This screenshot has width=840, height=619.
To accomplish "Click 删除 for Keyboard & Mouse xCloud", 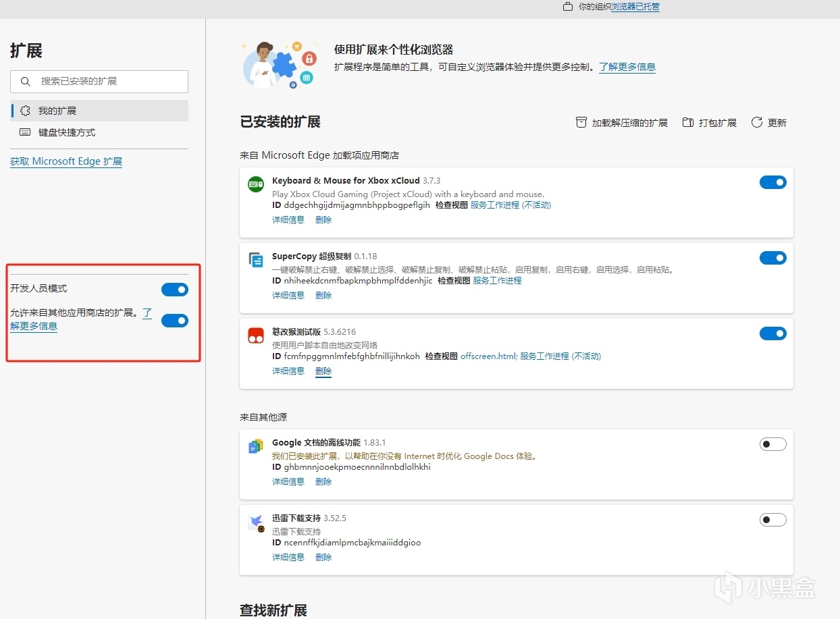I will coord(323,219).
